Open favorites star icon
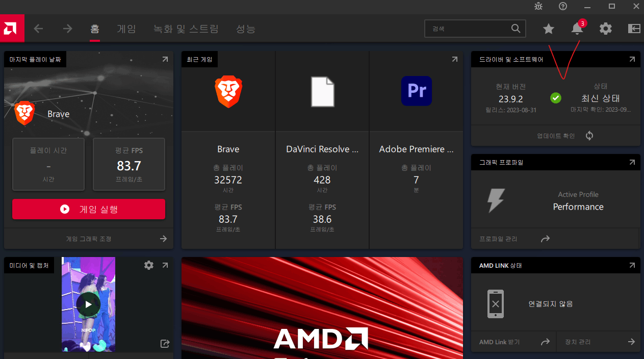644x359 pixels. pyautogui.click(x=549, y=29)
